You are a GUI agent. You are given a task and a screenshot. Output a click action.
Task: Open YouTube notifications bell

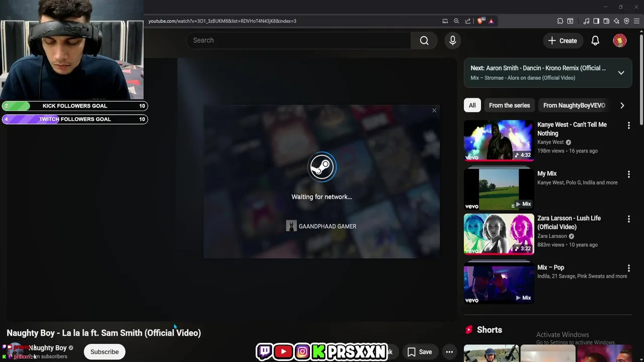(595, 41)
